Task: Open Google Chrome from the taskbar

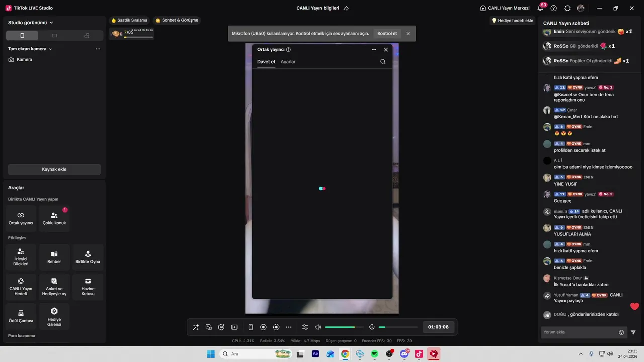Action: tap(345, 354)
